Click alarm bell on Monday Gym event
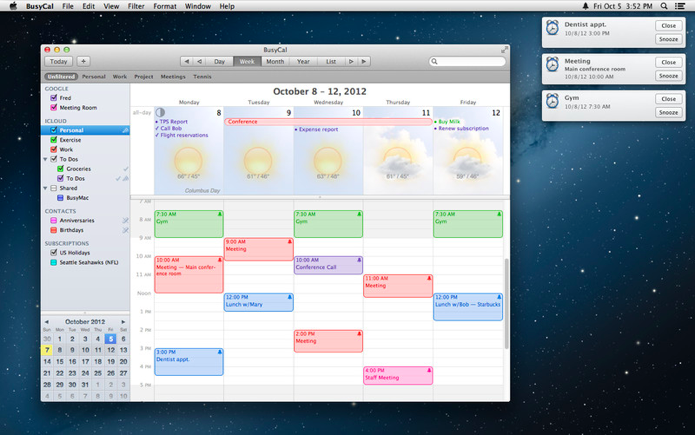 [x=219, y=214]
